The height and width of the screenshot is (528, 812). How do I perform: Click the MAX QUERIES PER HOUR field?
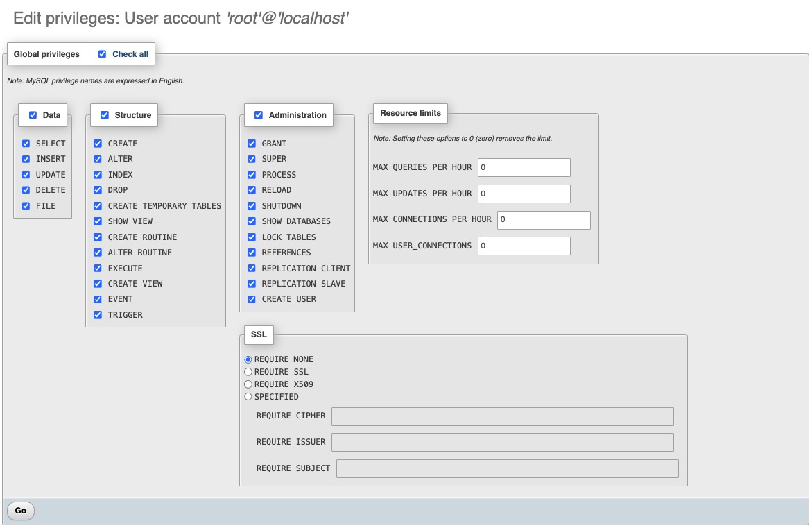524,167
